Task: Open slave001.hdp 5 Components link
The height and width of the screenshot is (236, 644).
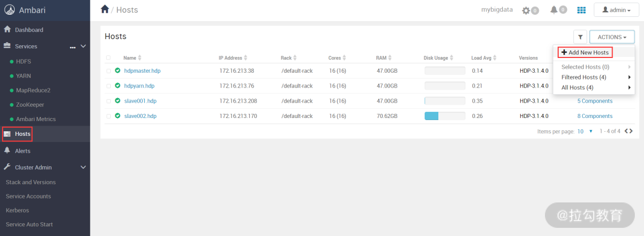Action: pos(595,101)
